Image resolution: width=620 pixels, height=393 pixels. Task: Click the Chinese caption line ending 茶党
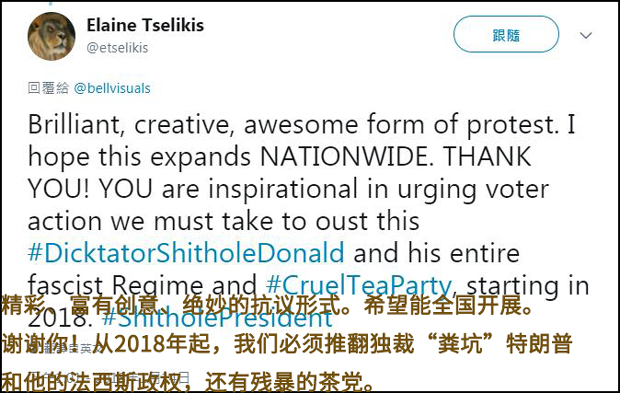click(188, 381)
